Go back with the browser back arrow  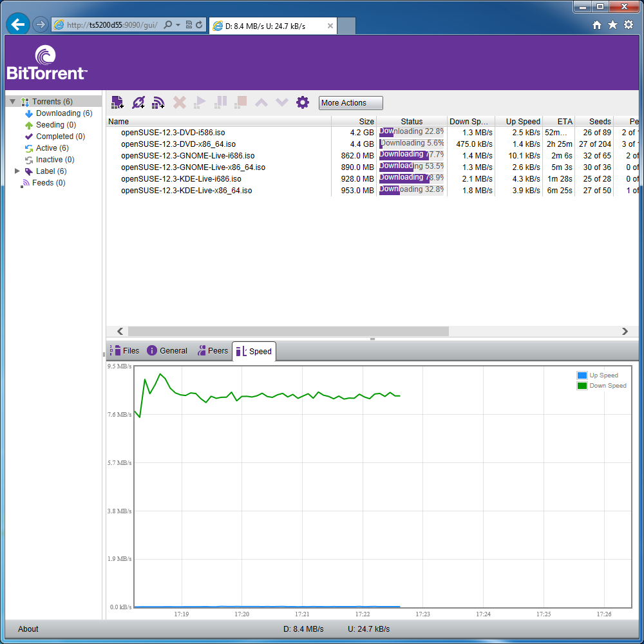[x=17, y=24]
